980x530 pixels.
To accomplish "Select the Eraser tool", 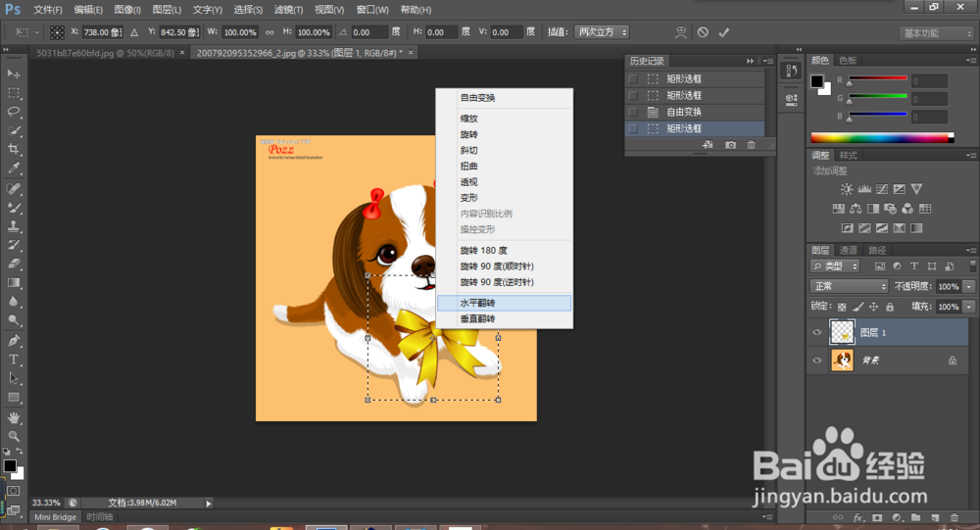I will (x=13, y=264).
